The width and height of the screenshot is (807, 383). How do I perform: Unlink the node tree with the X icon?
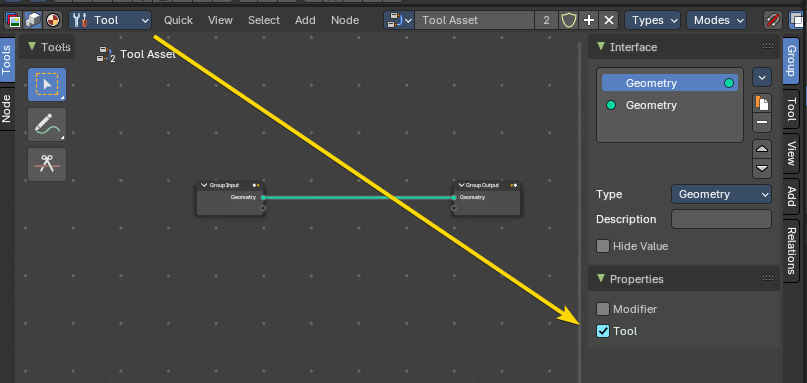tap(609, 21)
